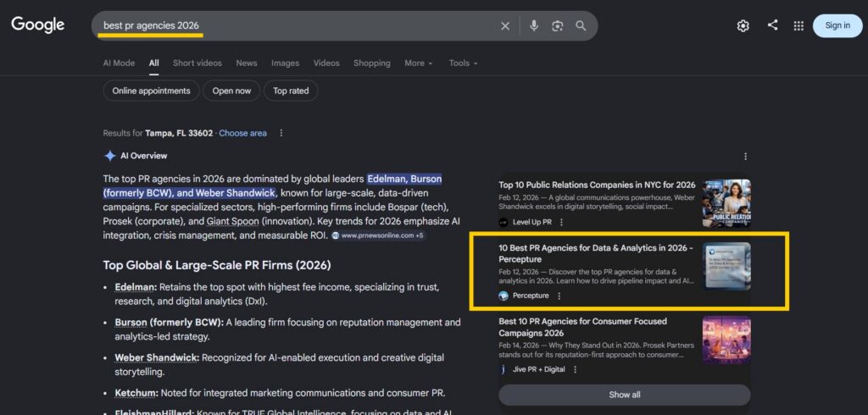This screenshot has width=868, height=415.
Task: Open Top 10 Public Relations Companies in NYC result
Action: click(597, 185)
